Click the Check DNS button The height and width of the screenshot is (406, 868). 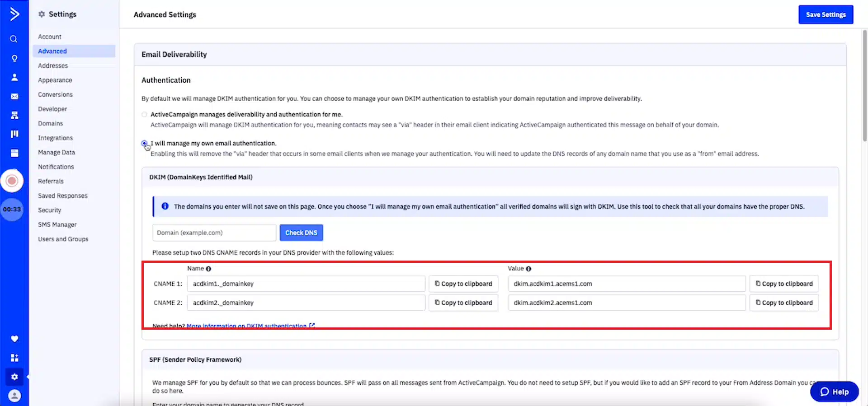coord(301,233)
